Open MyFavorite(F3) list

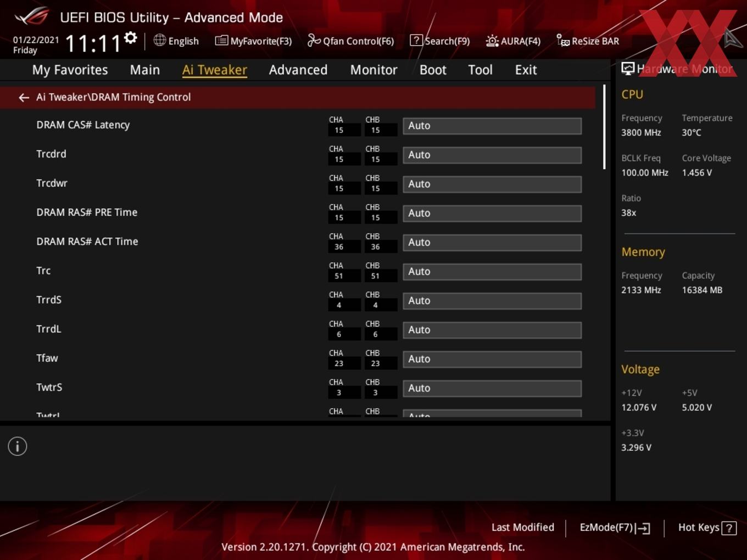click(x=253, y=41)
